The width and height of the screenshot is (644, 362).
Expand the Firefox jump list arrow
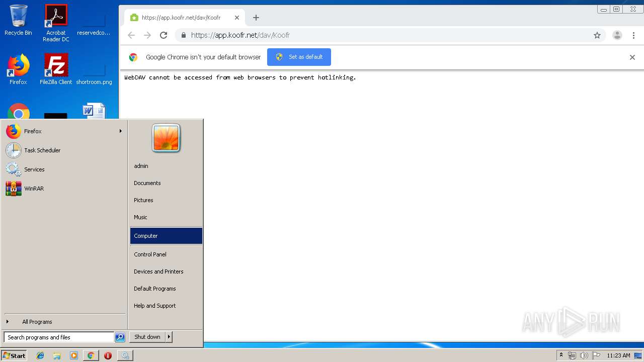[x=121, y=131]
